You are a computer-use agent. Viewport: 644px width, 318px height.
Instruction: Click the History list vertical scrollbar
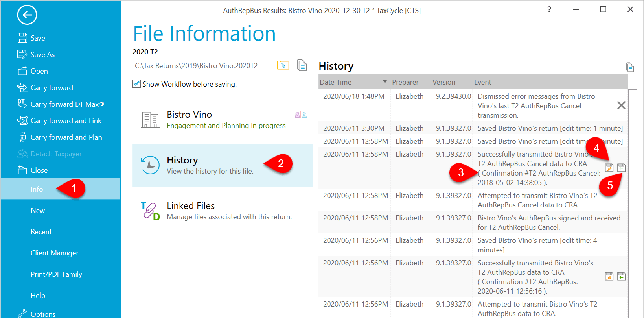[x=633, y=204]
